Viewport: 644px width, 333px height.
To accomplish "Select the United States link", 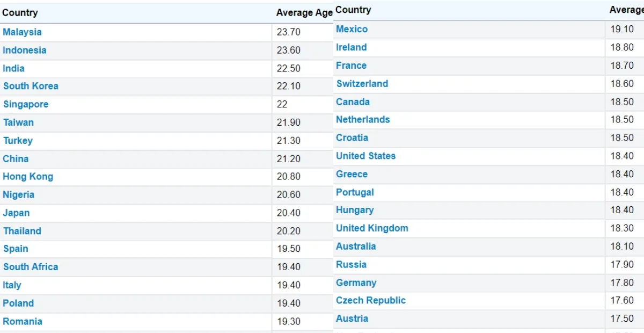I will click(x=365, y=156).
